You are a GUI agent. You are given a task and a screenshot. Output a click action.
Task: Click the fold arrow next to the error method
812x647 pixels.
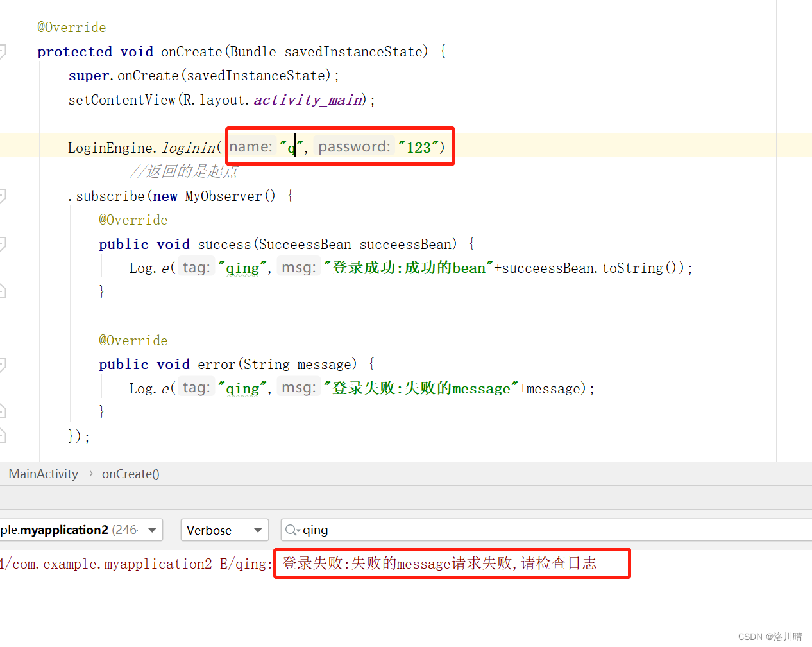[x=4, y=364]
